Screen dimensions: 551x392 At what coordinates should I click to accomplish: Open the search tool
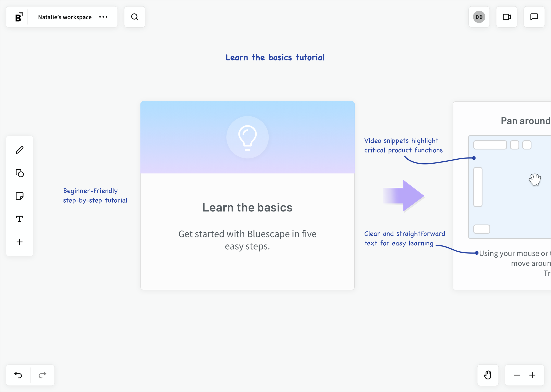135,17
